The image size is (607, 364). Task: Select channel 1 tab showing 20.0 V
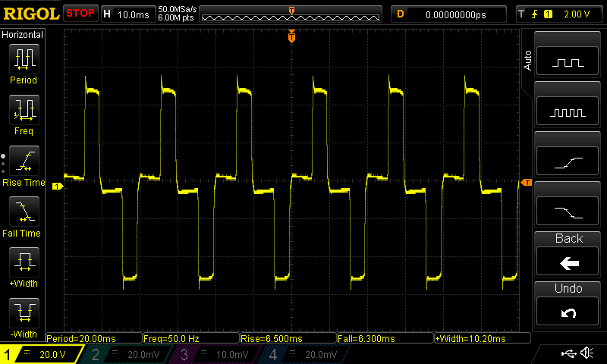click(42, 354)
